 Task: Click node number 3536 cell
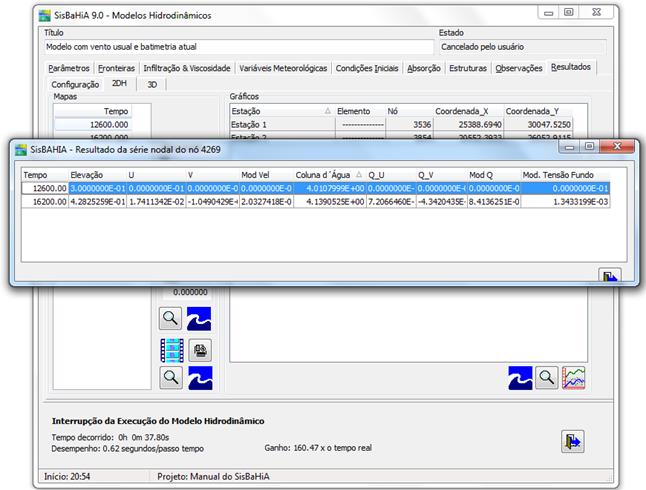(409, 124)
